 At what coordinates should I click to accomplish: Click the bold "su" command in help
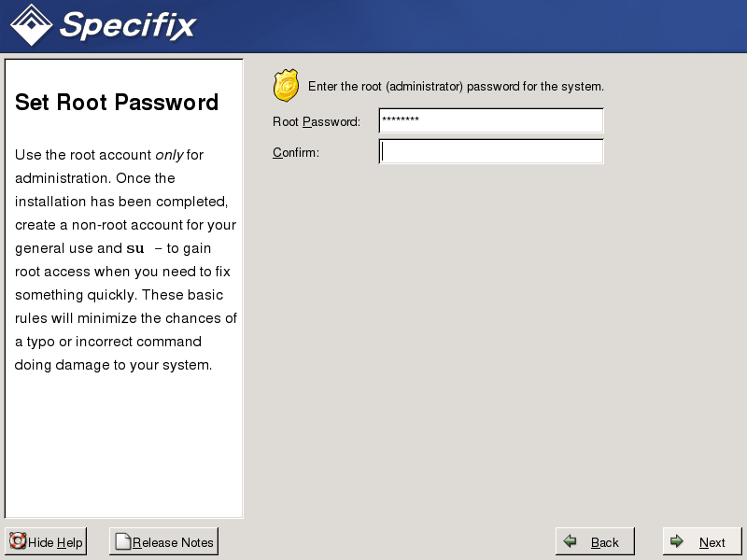(135, 248)
